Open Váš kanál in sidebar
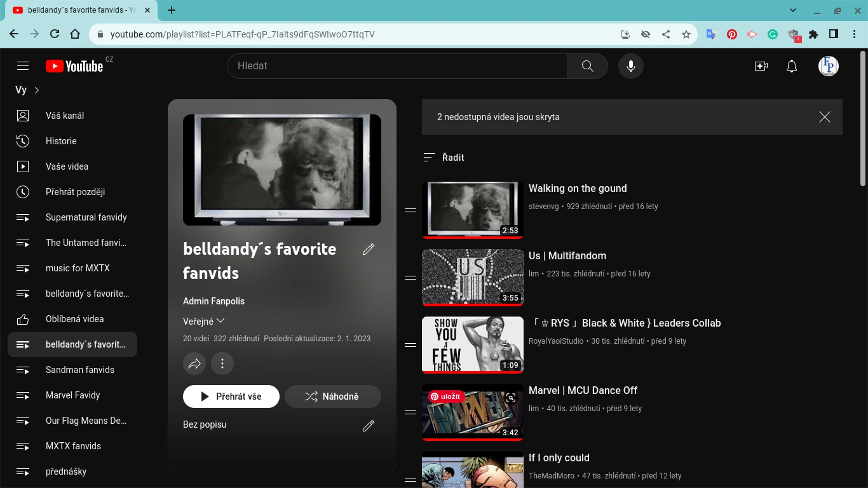This screenshot has height=488, width=868. [x=72, y=116]
